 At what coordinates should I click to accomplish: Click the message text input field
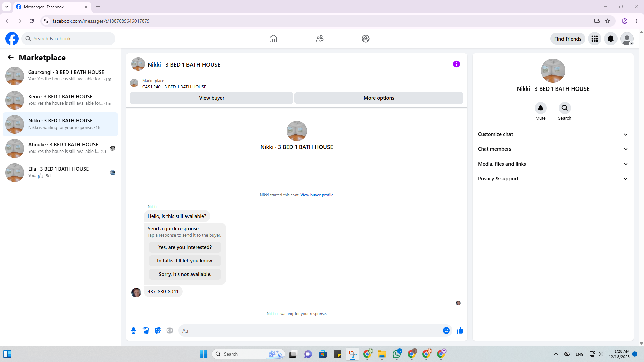310,330
